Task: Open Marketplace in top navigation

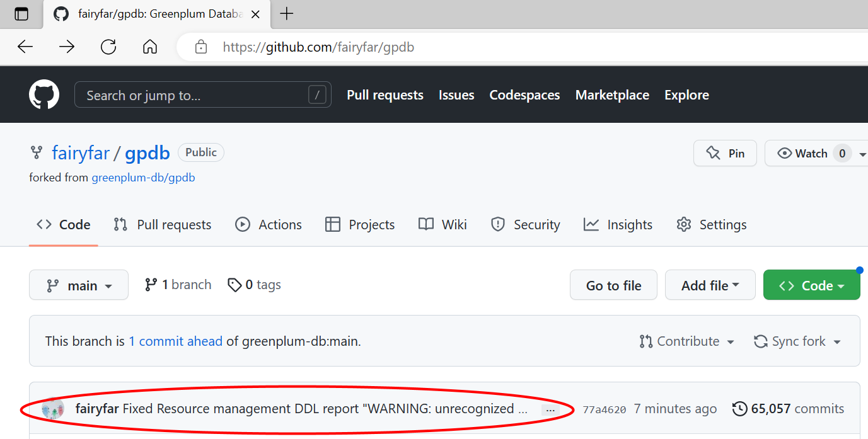Action: (612, 95)
